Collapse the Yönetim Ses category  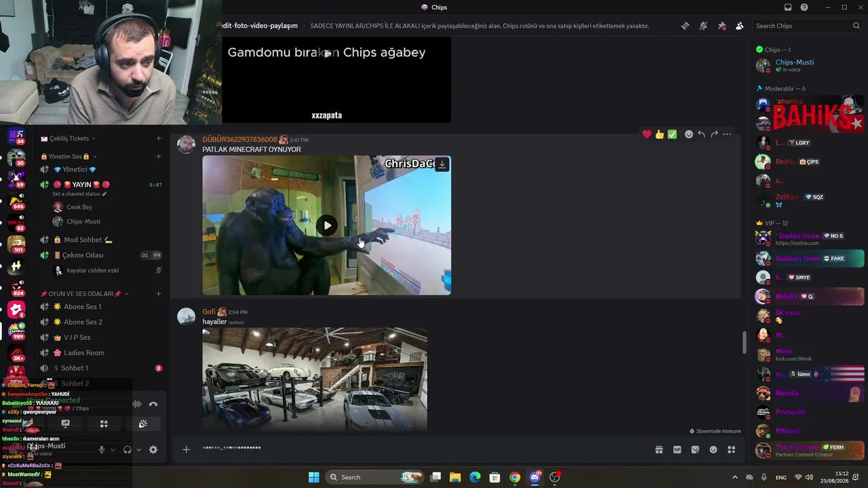(x=68, y=157)
